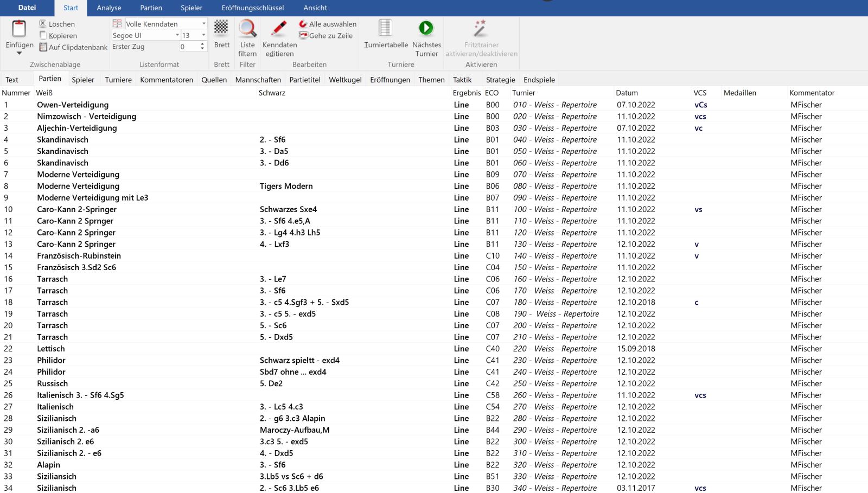This screenshot has width=868, height=493.
Task: Switch to the Eröffnungen tab
Action: tap(390, 80)
